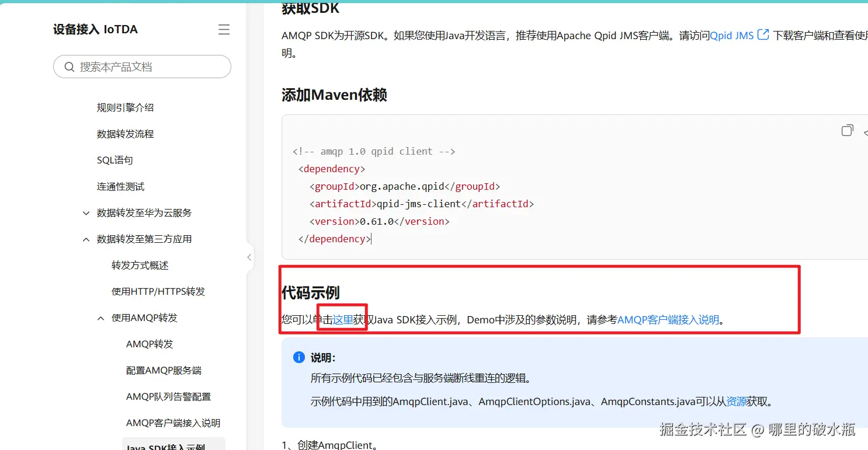Select 数据转发至第三方应用 in the sidebar
This screenshot has height=450, width=868.
144,239
